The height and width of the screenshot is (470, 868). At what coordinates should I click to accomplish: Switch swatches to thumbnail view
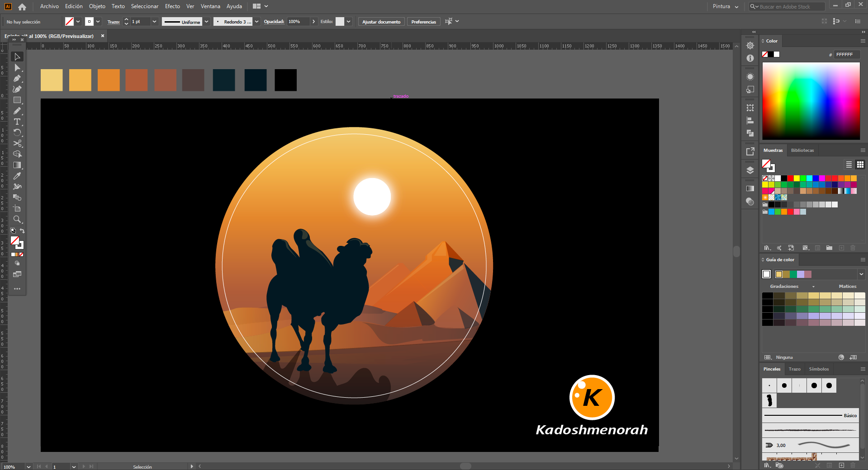pos(860,164)
